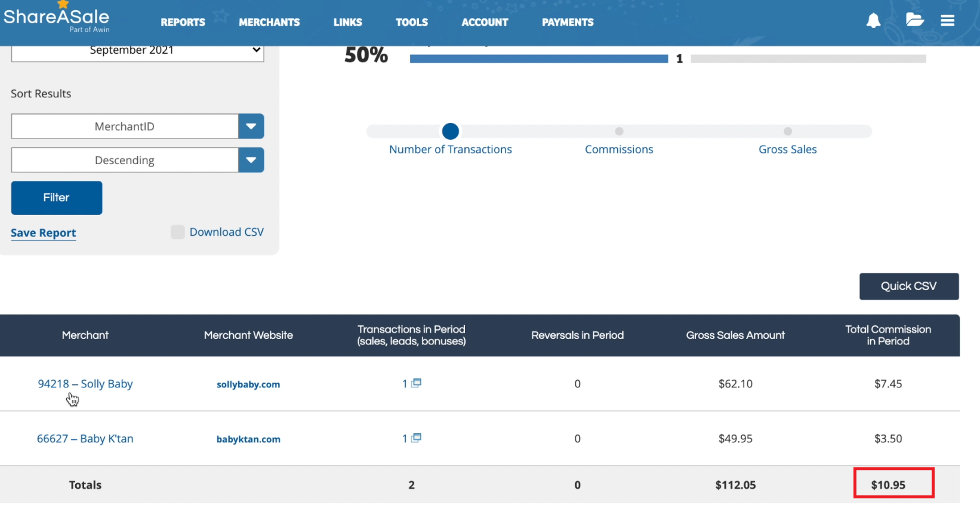Click total gross sales $112.05

pyautogui.click(x=735, y=485)
